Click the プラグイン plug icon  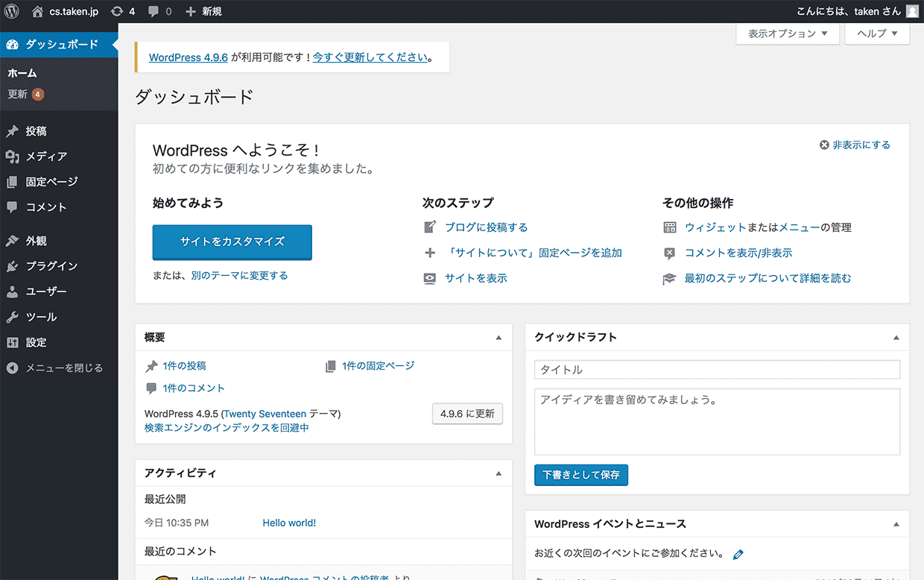(12, 266)
